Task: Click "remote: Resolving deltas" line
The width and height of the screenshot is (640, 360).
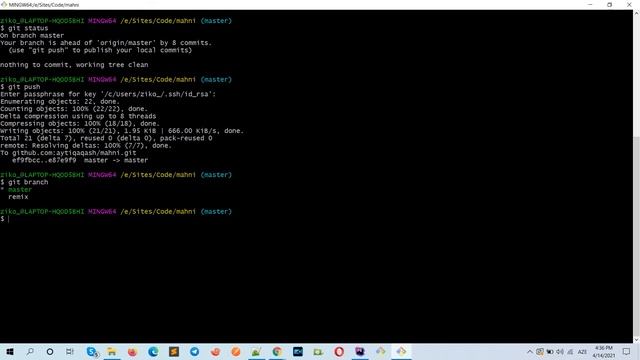Action: 86,146
